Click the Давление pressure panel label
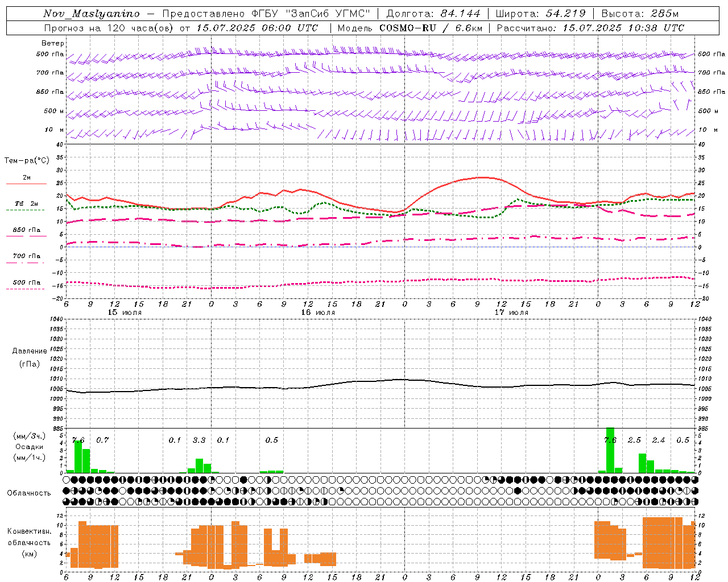728x582 pixels. pyautogui.click(x=30, y=351)
